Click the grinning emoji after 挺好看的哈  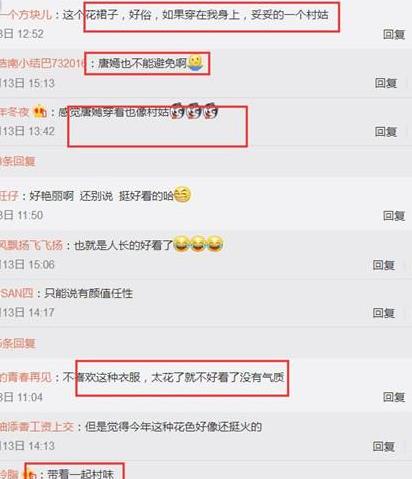coord(182,194)
